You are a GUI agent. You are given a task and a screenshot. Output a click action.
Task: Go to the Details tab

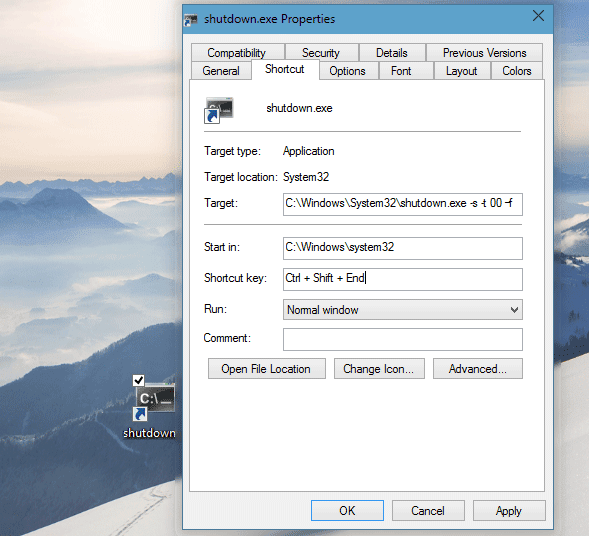[392, 53]
